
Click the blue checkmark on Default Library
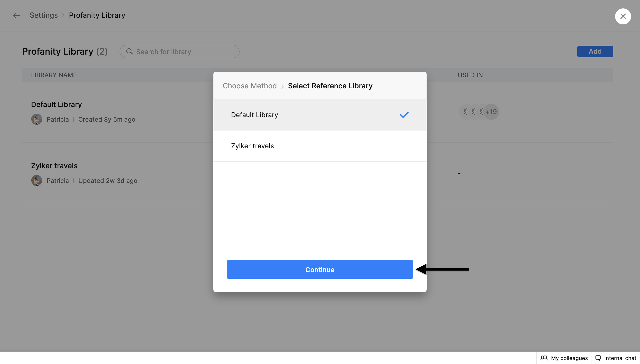[404, 115]
